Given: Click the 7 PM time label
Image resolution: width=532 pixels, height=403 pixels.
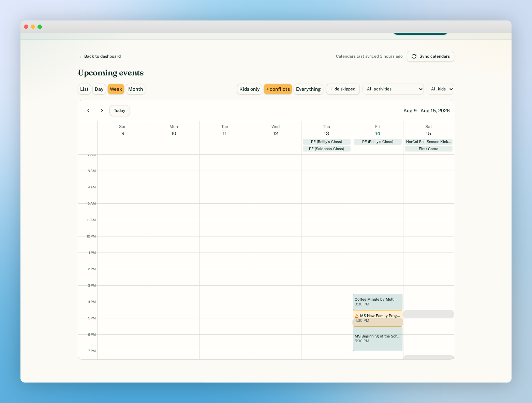Looking at the screenshot, I should click(92, 351).
